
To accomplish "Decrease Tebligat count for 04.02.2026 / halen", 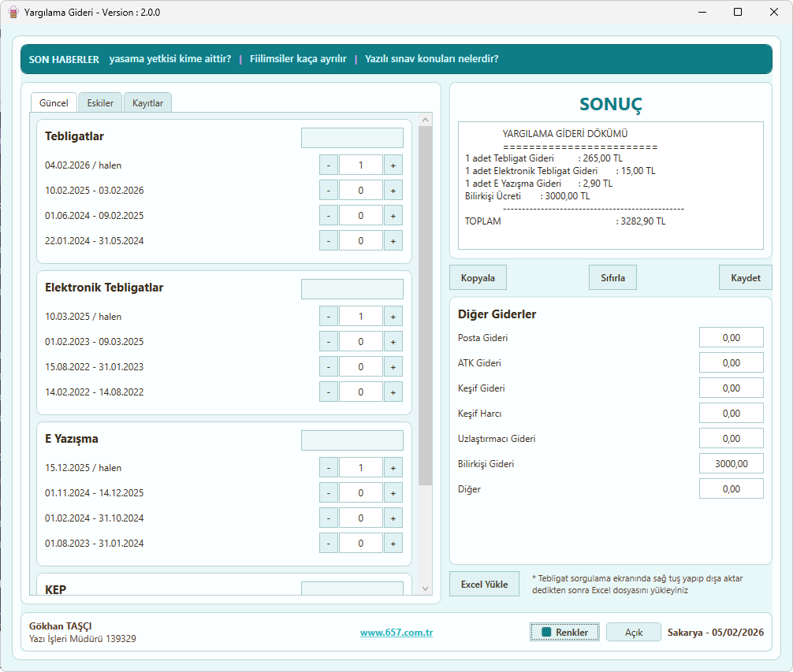I will pyautogui.click(x=329, y=165).
